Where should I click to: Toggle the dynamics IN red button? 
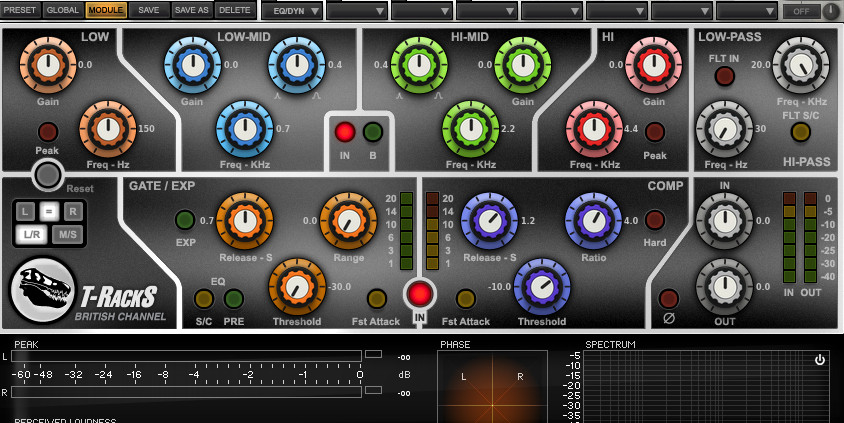[420, 294]
